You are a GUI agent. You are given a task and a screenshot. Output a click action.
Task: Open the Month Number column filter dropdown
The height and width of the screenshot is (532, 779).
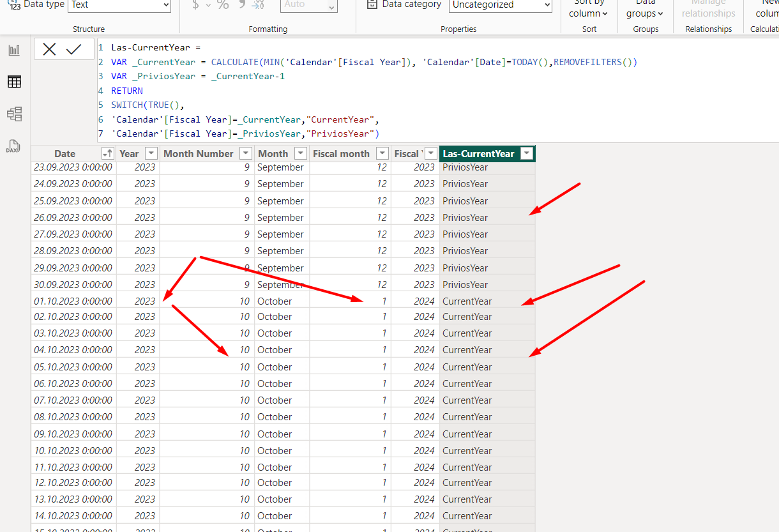point(246,154)
